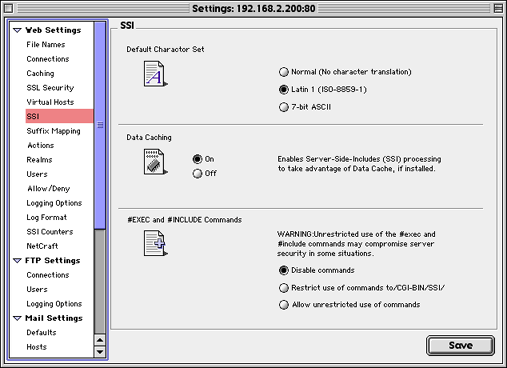This screenshot has height=368, width=507.
Task: Turn Data Caching On
Action: point(197,159)
